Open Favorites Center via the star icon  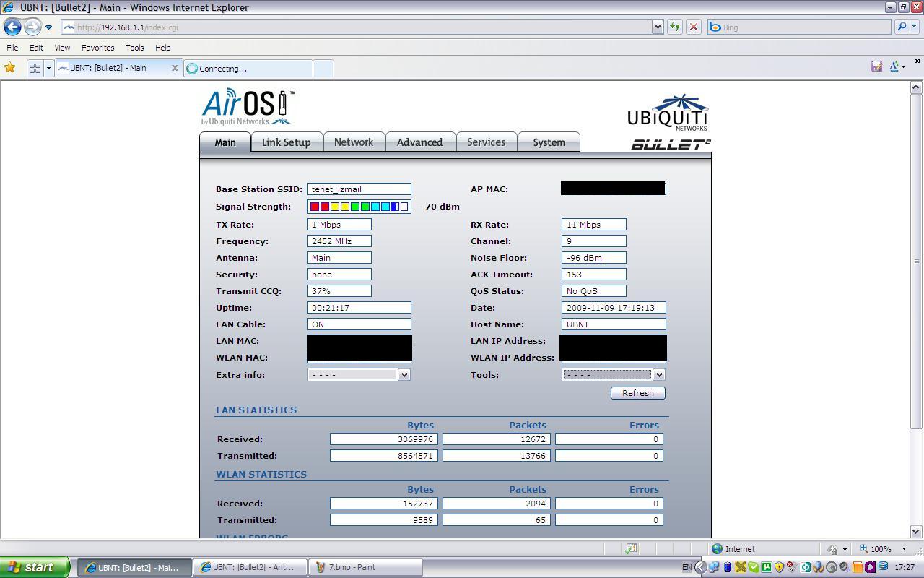[x=10, y=68]
